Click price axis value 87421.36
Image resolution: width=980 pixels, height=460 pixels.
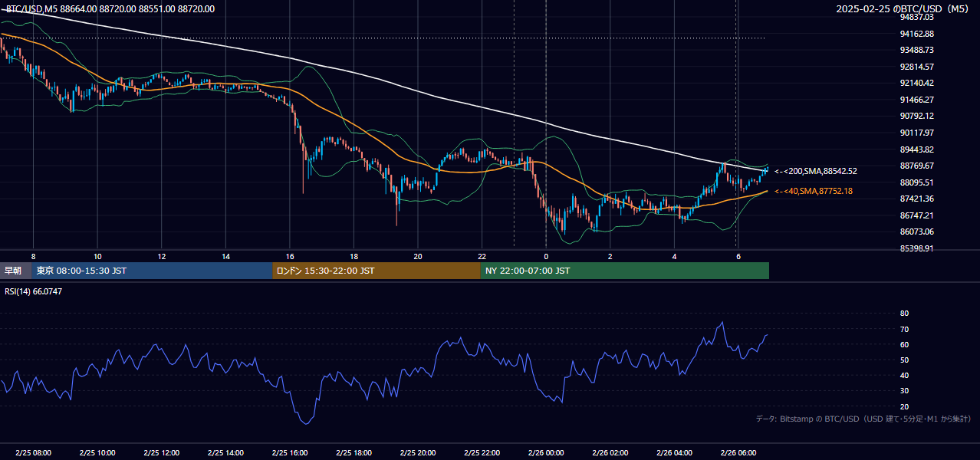[916, 199]
